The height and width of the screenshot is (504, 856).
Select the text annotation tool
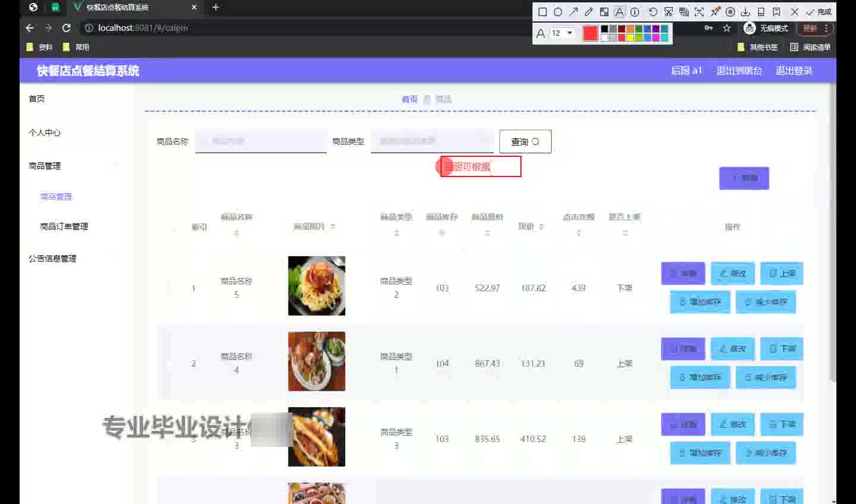[x=619, y=12]
